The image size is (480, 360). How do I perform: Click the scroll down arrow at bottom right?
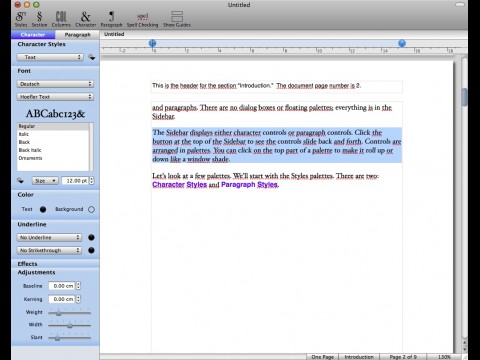[465, 350]
